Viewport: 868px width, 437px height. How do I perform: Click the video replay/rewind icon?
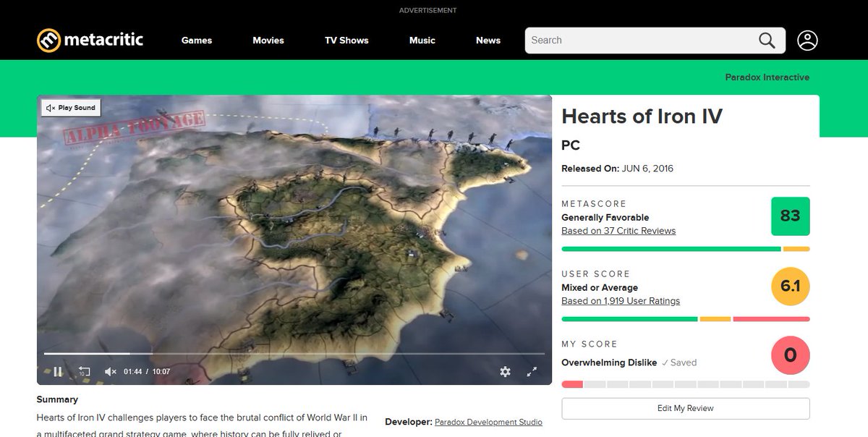[84, 372]
